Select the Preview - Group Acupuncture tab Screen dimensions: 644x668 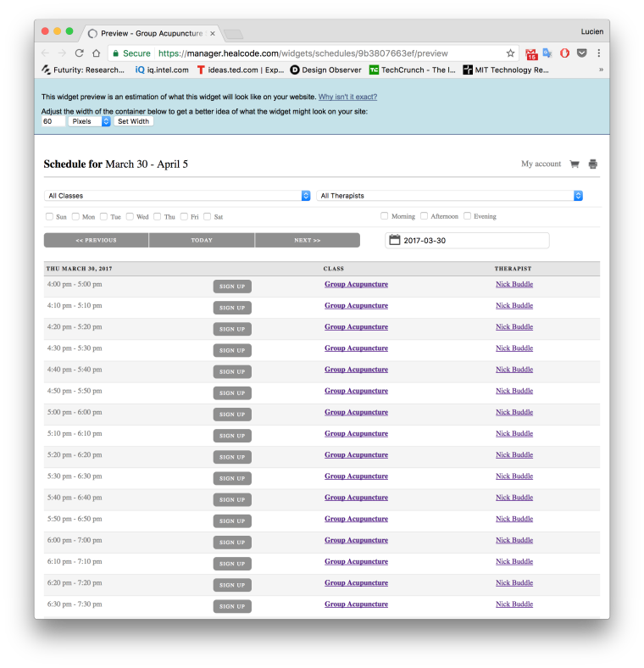[151, 33]
